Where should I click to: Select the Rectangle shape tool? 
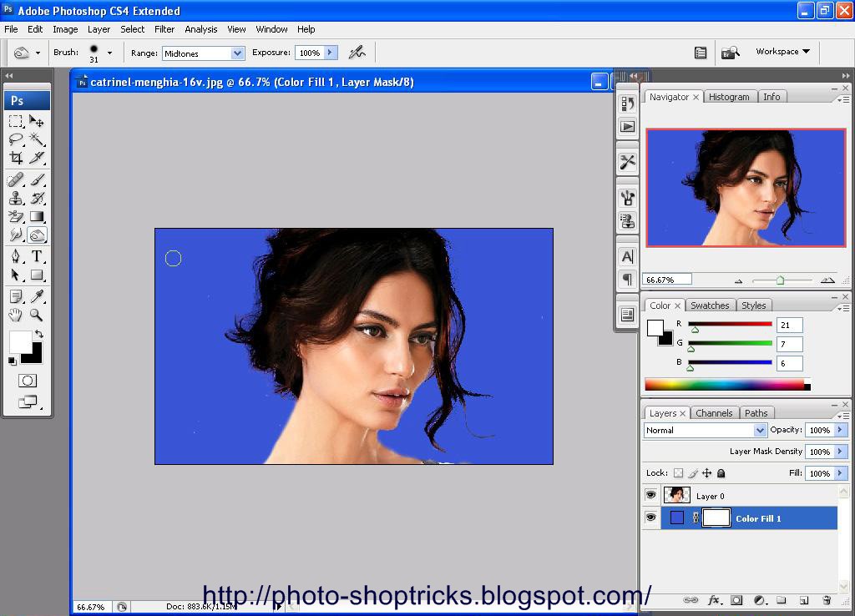(x=37, y=275)
